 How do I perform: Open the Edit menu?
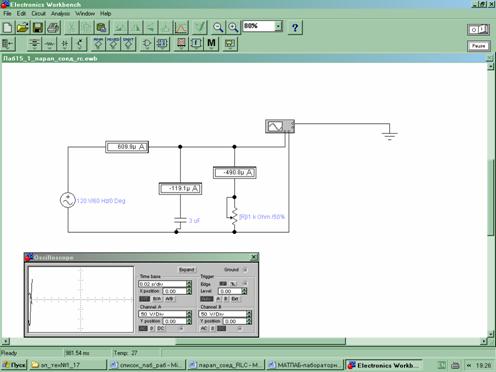21,14
